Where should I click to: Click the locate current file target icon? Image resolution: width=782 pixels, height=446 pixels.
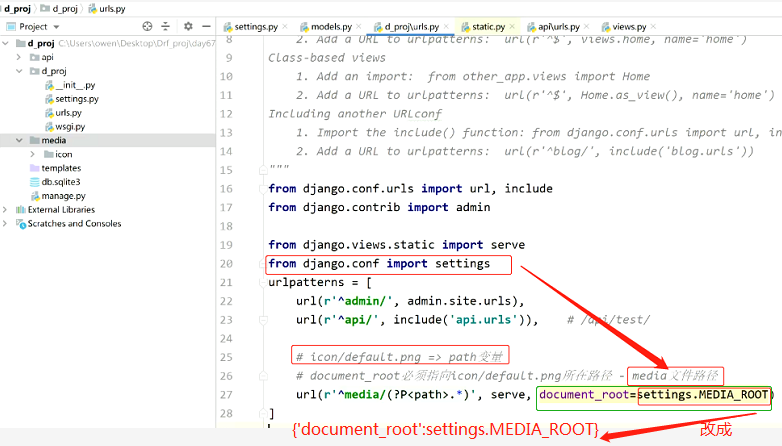coord(147,26)
